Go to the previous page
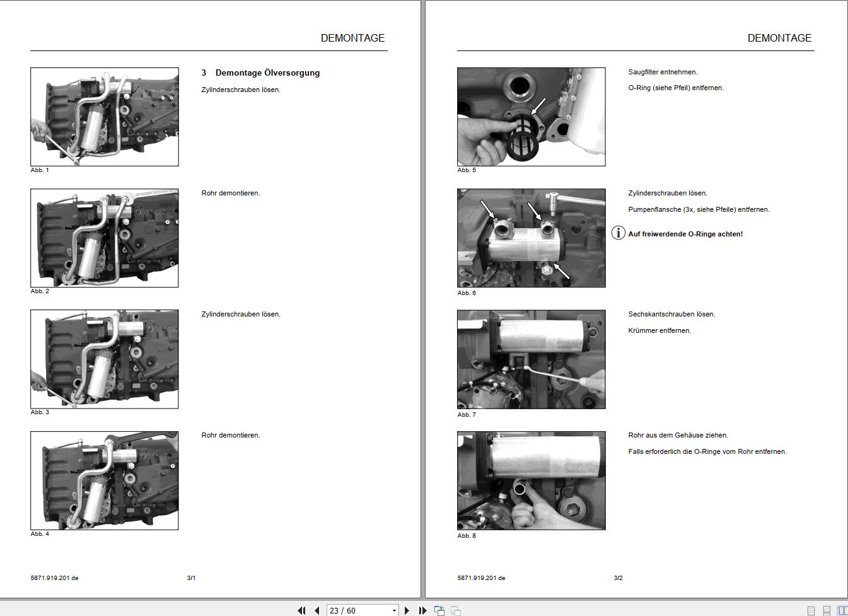The image size is (848, 616). (x=317, y=610)
